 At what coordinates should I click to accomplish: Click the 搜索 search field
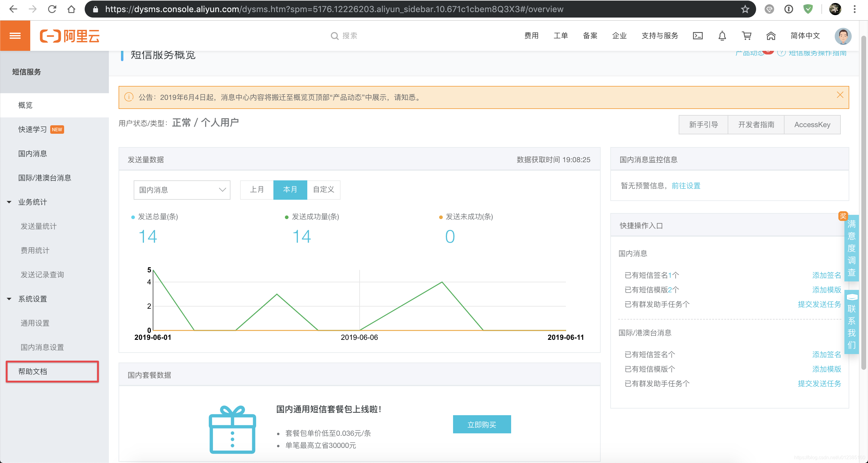(350, 36)
